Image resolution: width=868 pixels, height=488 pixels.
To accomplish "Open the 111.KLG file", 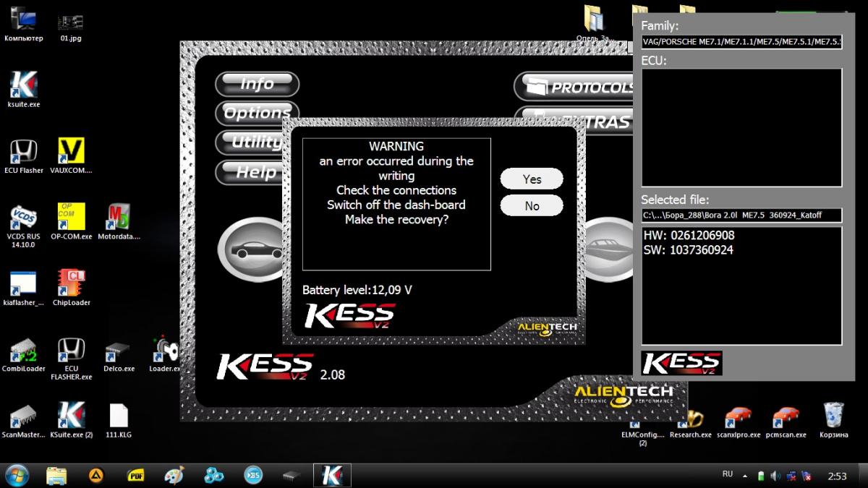I will click(119, 420).
